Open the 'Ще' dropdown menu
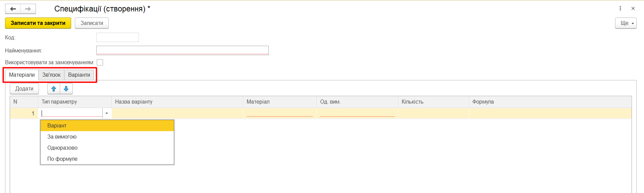 626,23
